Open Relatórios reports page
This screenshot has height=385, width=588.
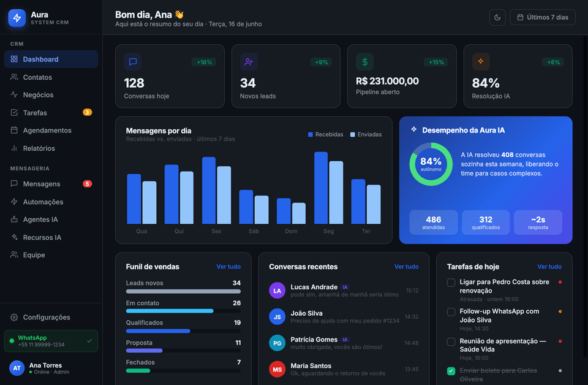point(51,148)
